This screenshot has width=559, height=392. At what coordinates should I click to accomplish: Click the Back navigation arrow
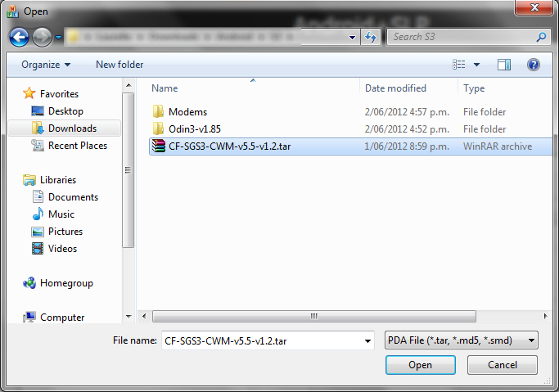19,37
